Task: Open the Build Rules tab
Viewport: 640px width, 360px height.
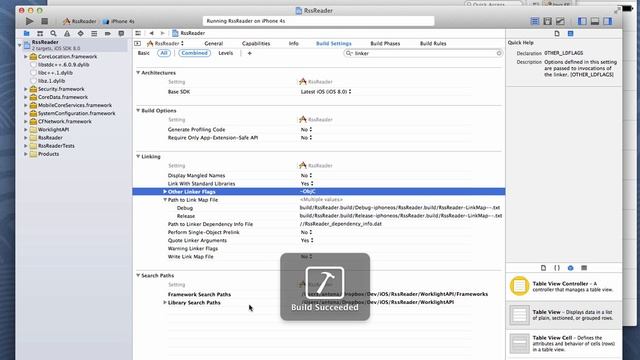Action: (433, 43)
